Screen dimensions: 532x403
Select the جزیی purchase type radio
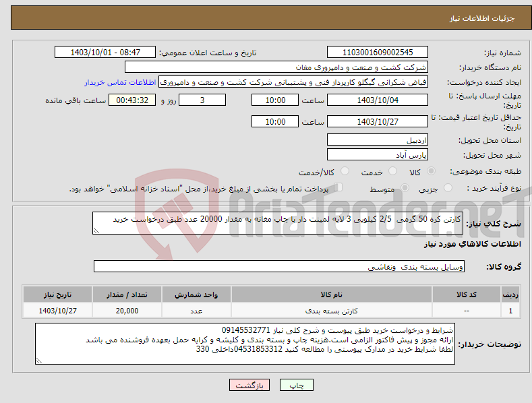pos(448,188)
